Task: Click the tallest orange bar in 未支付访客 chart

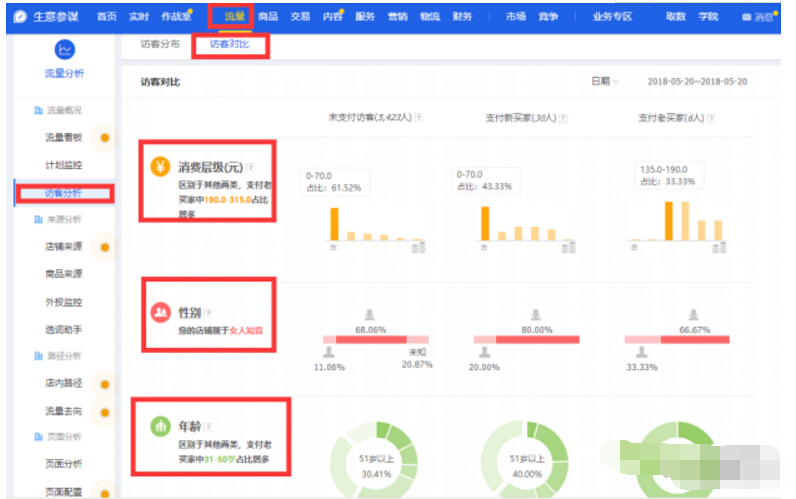Action: click(x=335, y=222)
